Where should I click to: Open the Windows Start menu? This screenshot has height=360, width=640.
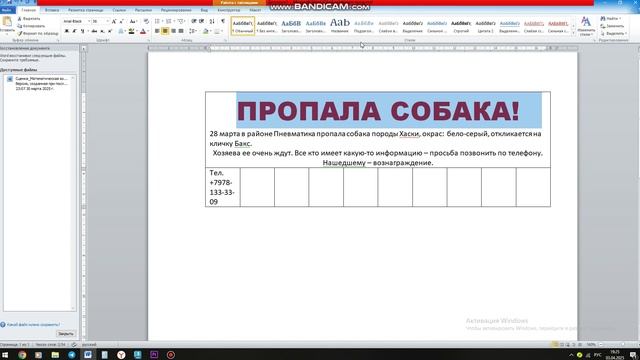(5, 355)
